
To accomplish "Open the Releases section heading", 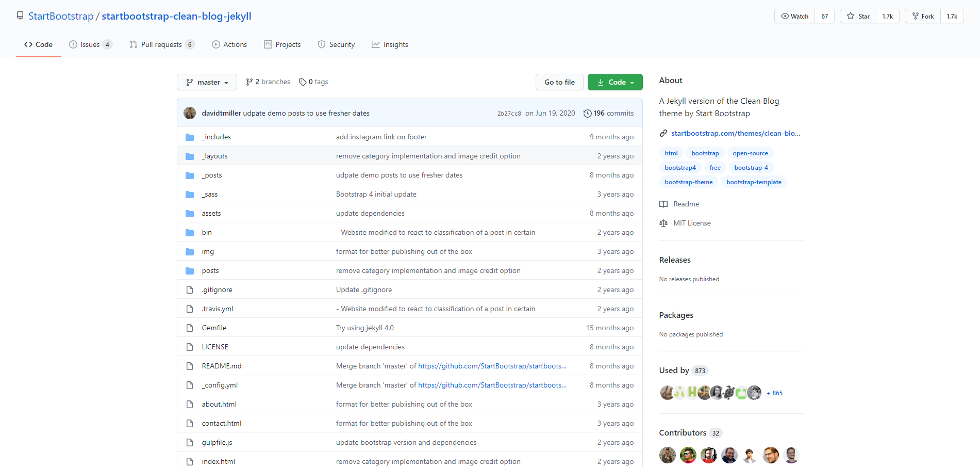I will coord(675,260).
